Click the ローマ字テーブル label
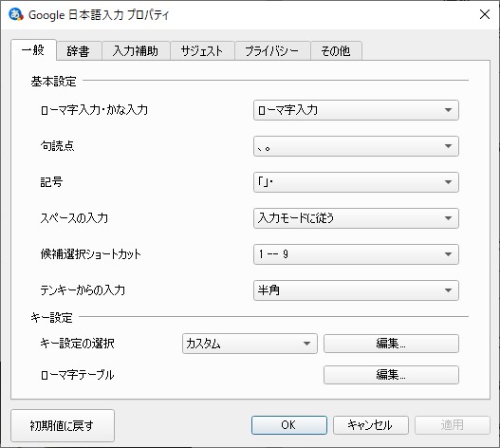 [x=77, y=375]
